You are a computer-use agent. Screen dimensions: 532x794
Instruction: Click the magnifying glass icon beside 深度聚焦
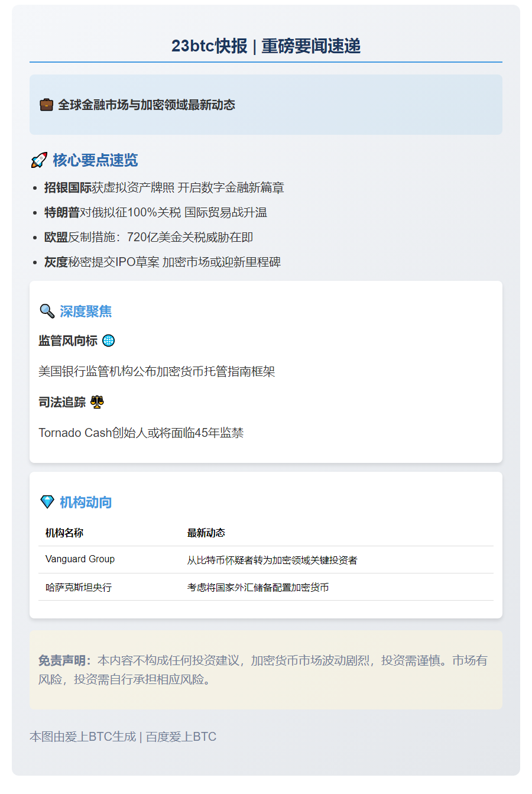(47, 311)
